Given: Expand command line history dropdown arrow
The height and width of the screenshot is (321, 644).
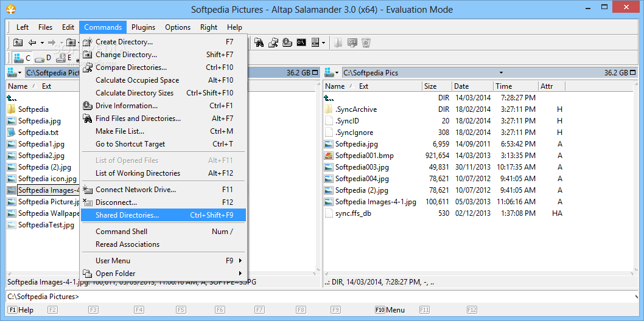Looking at the screenshot, I should 637,296.
